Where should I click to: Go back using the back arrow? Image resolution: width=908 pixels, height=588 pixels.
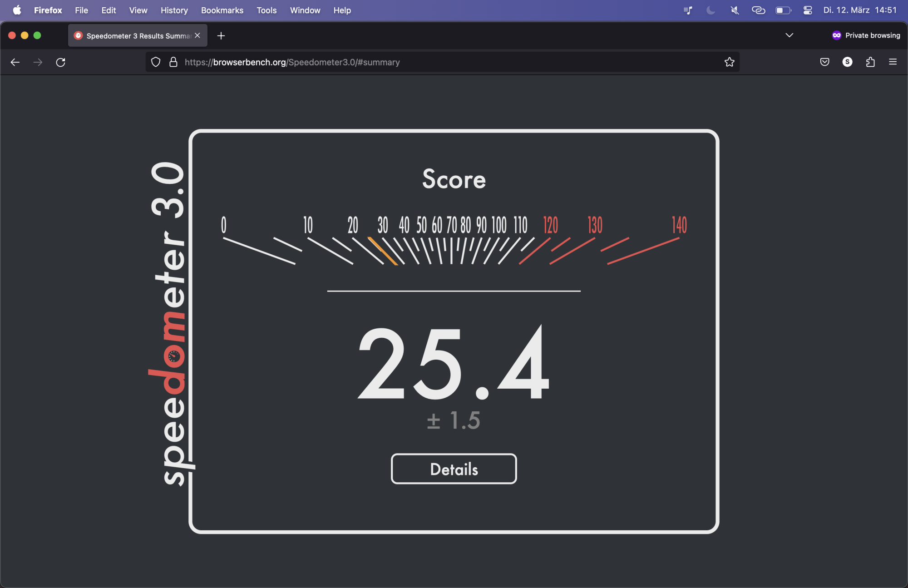(15, 62)
